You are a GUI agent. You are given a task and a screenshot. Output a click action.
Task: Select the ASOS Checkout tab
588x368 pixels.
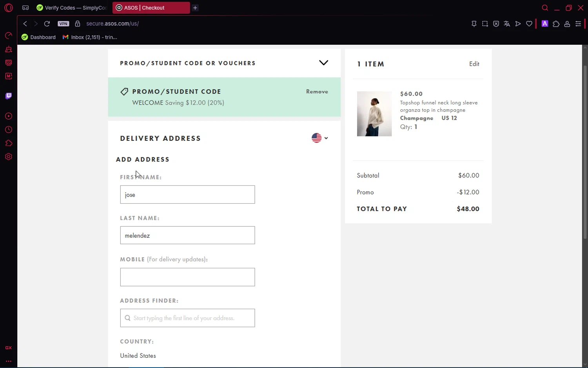(151, 8)
